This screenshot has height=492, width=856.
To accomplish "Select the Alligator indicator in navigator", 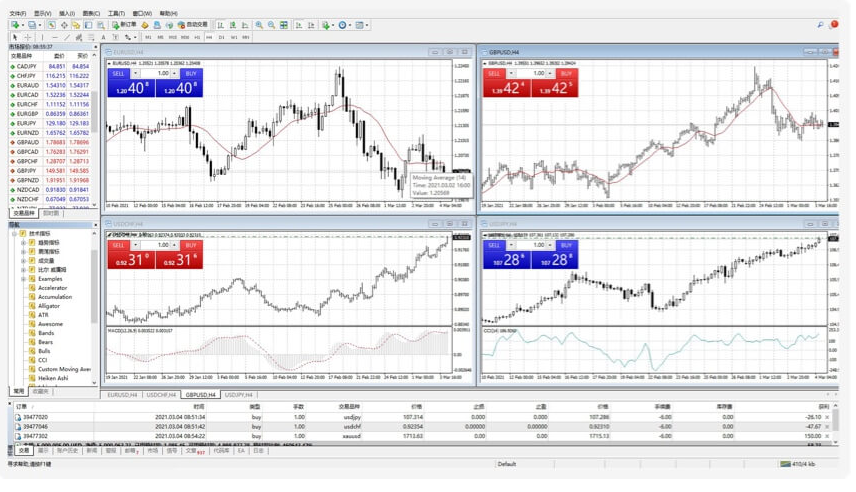I will 50,306.
